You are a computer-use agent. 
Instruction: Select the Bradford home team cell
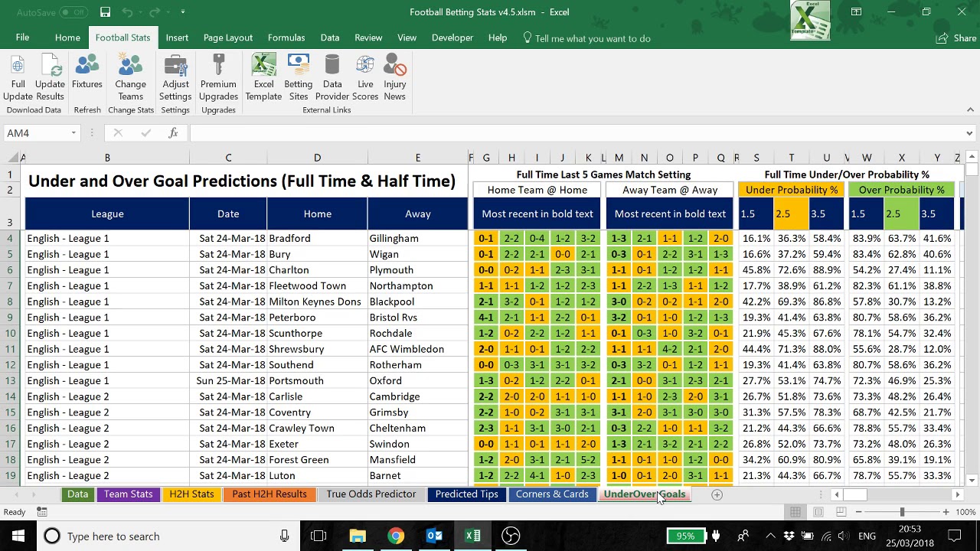point(317,238)
